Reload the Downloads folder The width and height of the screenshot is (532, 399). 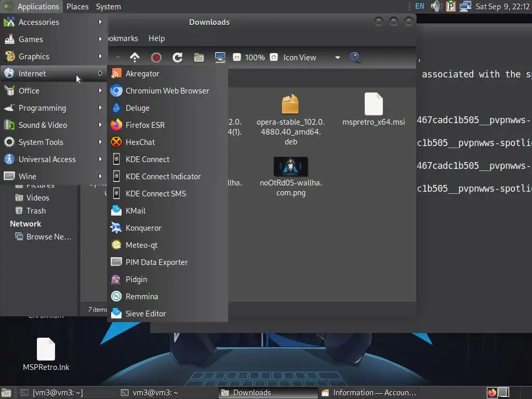(x=178, y=57)
